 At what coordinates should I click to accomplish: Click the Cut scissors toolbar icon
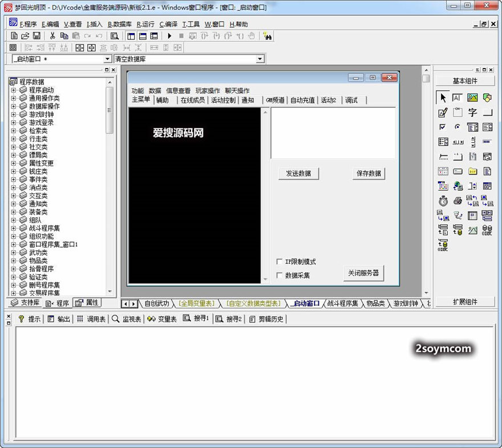(52, 35)
